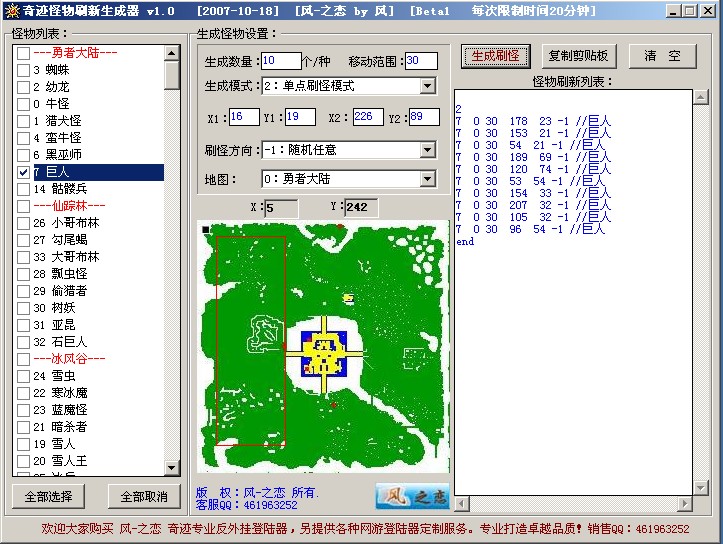
Task: Click the monster list vertical scrollbar thumb
Action: [x=172, y=75]
